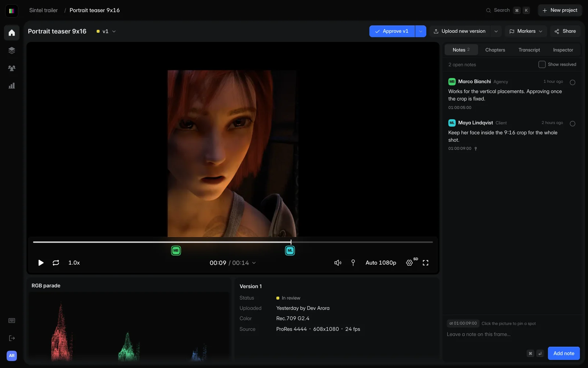Mute the audio with the speaker icon
The height and width of the screenshot is (368, 588).
(338, 263)
